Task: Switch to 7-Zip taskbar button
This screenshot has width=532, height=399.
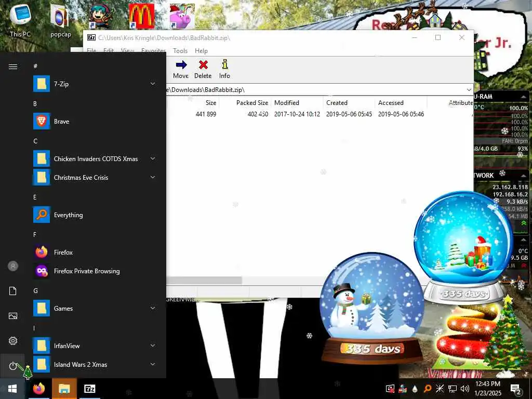Action: click(89, 389)
